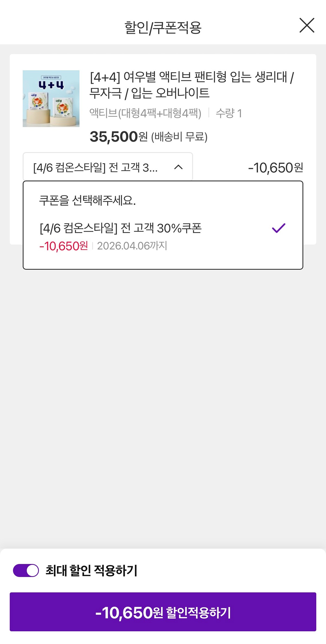The height and width of the screenshot is (644, 326).
Task: Click the 35,500원 product price
Action: (118, 137)
